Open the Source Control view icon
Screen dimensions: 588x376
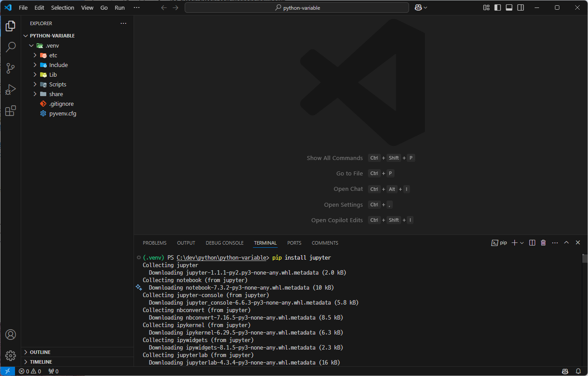point(11,68)
